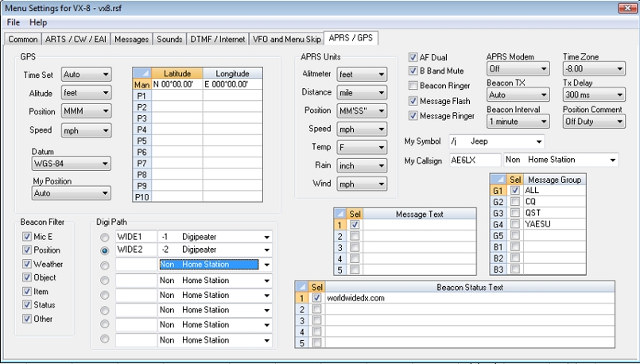
Task: Open the Help menu
Action: pyautogui.click(x=38, y=22)
